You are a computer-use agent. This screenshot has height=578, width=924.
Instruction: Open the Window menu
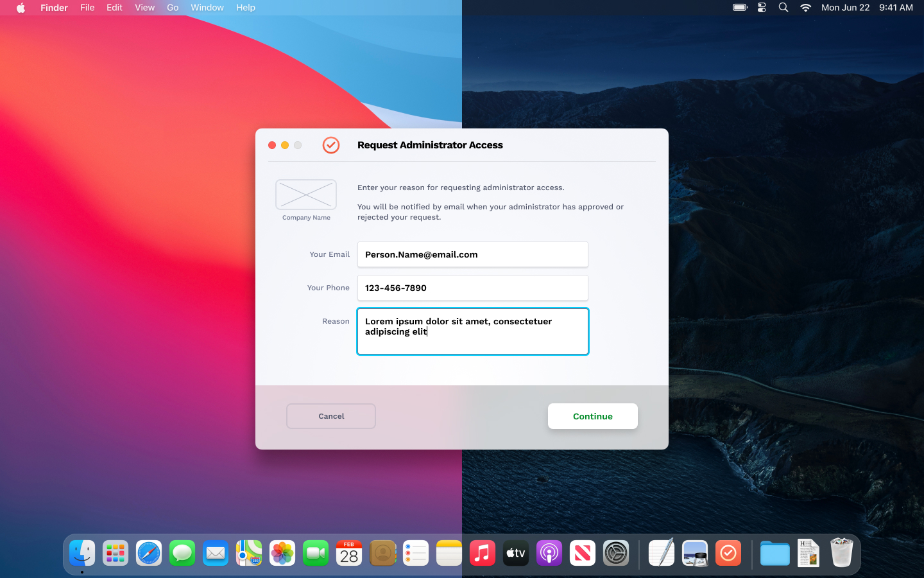point(207,8)
